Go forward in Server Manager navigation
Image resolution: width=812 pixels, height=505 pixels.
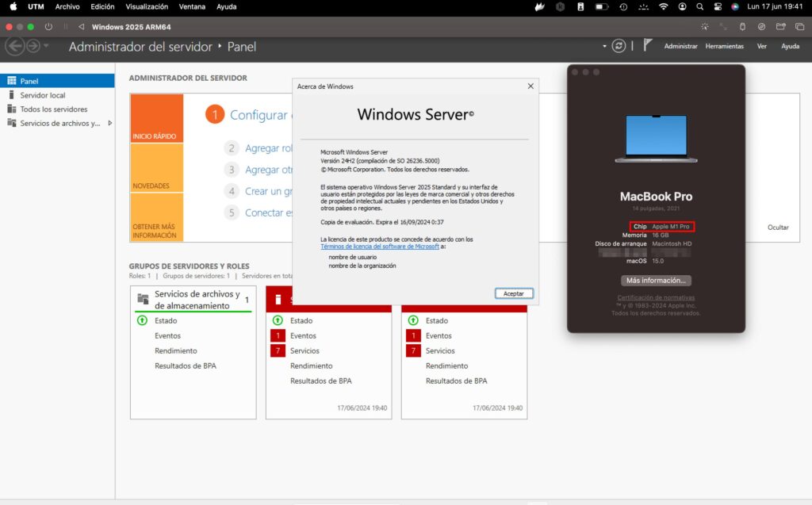click(33, 46)
